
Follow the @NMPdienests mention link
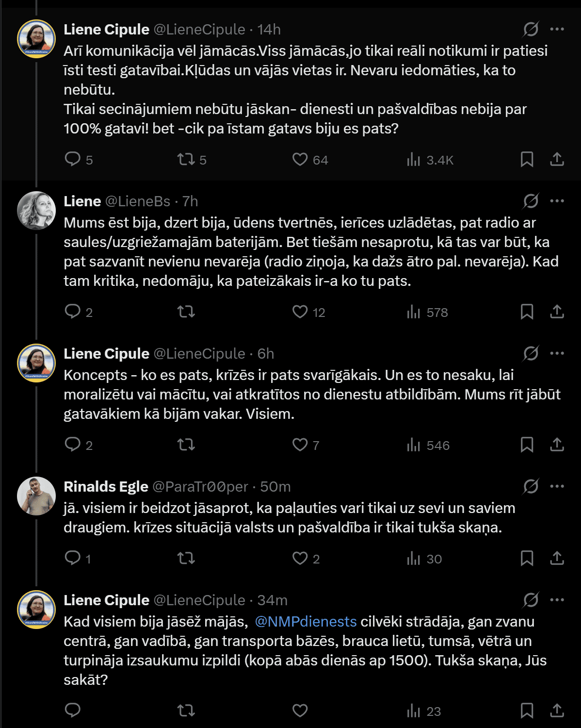[x=306, y=622]
